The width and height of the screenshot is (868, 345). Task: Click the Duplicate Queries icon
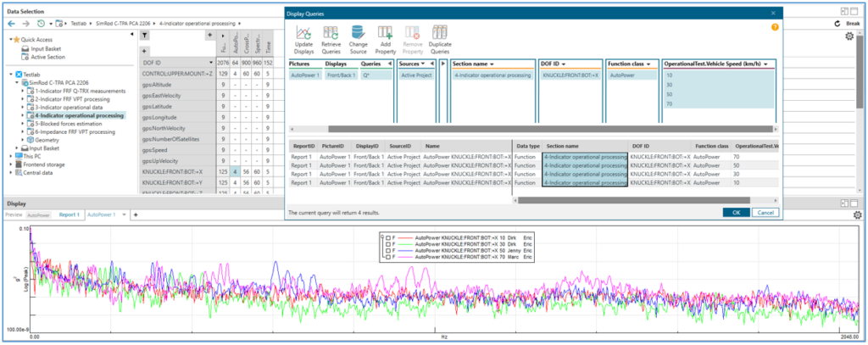tap(440, 33)
